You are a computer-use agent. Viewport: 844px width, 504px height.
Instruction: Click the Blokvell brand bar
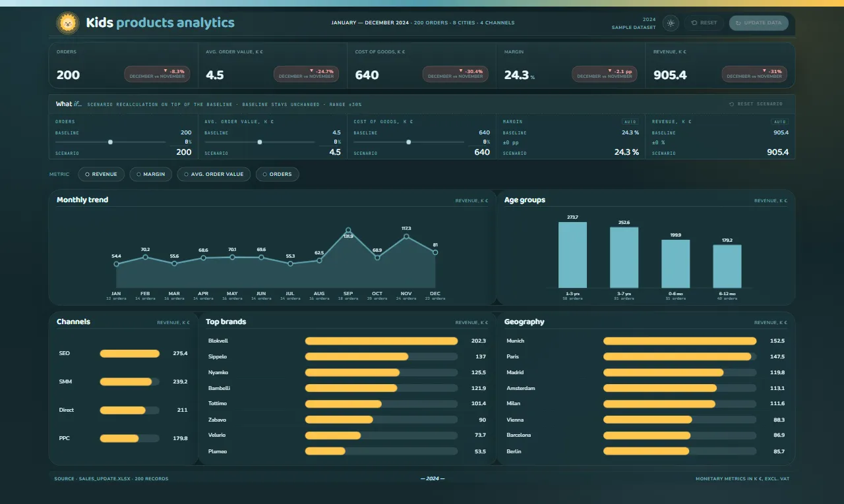click(x=381, y=341)
